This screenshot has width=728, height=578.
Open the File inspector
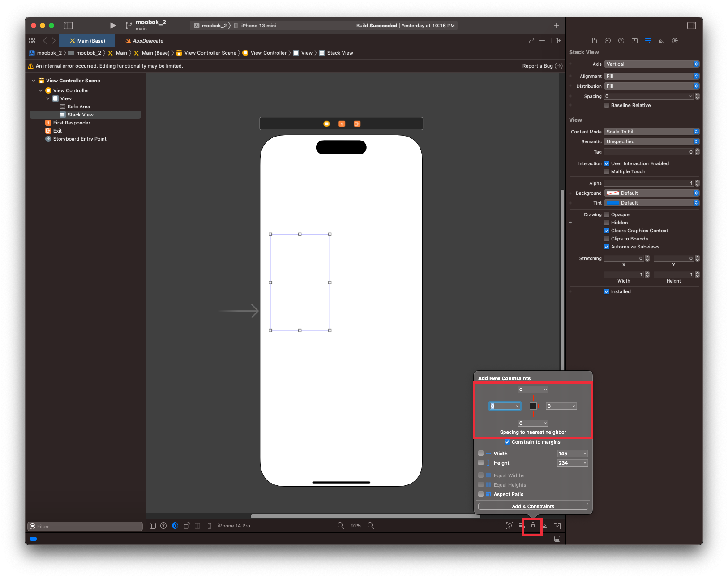click(x=595, y=41)
